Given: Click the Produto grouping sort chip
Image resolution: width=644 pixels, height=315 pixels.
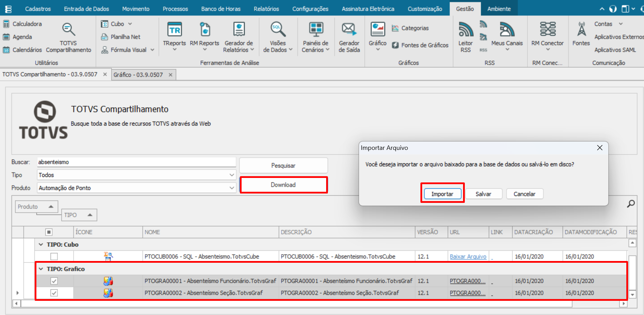Looking at the screenshot, I should click(36, 207).
